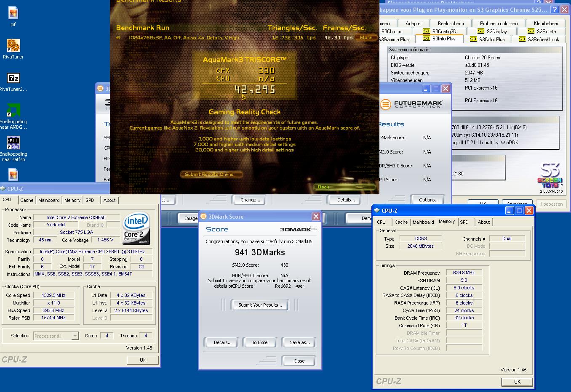This screenshot has height=392, width=571.
Task: Click Back button in AquaMark3
Action: click(x=344, y=187)
